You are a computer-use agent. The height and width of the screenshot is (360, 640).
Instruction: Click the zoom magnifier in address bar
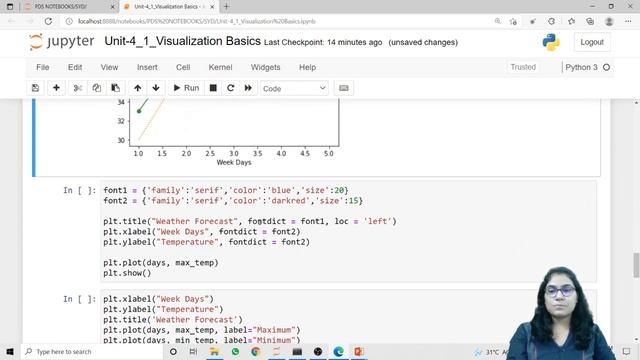tap(497, 21)
